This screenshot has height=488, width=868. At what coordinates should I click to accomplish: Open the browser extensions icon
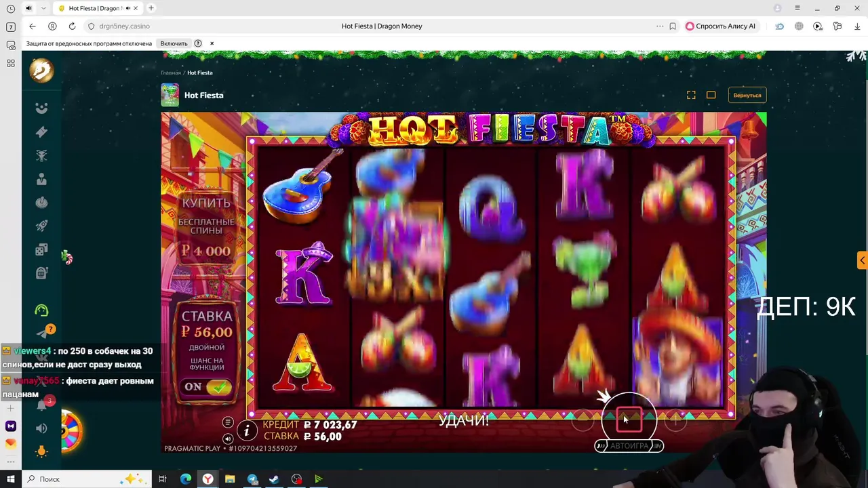[x=837, y=26]
